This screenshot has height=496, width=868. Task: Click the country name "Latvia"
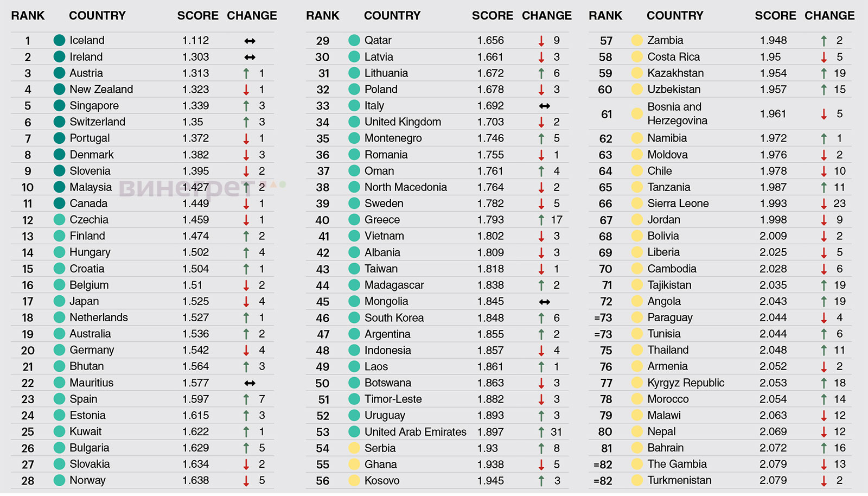click(x=379, y=57)
